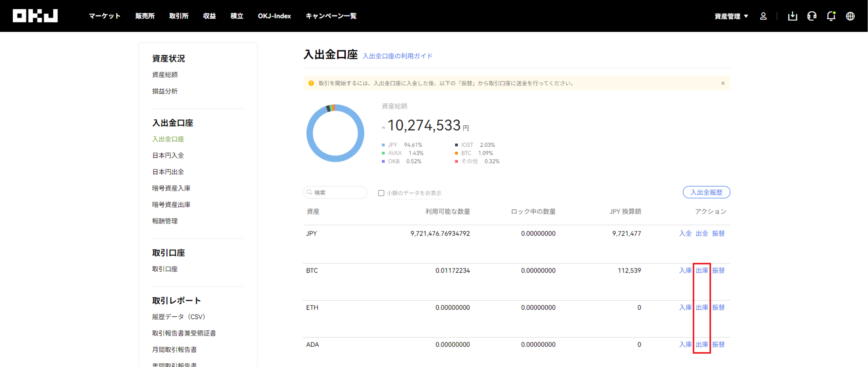Select 暗号資産出庫 in the sidebar
This screenshot has width=868, height=367.
click(171, 204)
